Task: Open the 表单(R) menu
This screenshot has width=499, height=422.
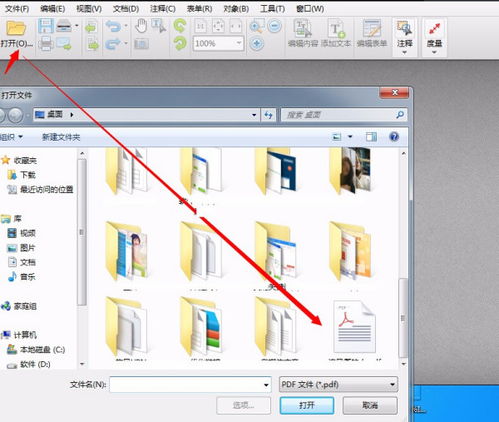Action: 199,9
